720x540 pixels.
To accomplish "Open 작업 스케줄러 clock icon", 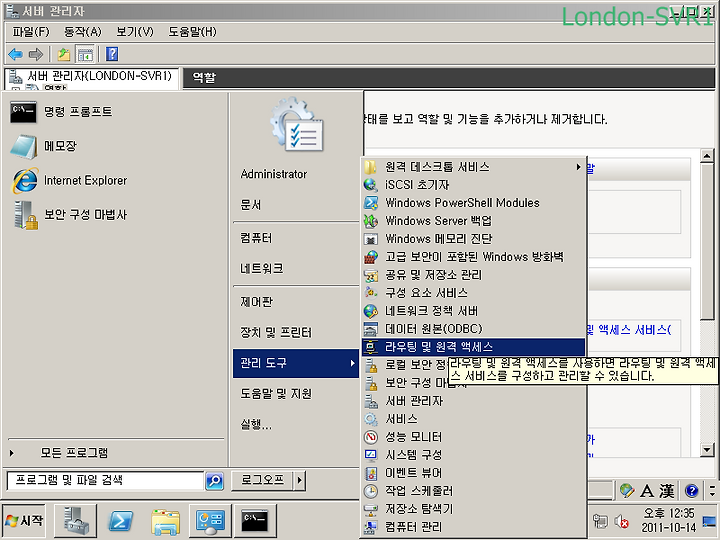I will (x=371, y=491).
